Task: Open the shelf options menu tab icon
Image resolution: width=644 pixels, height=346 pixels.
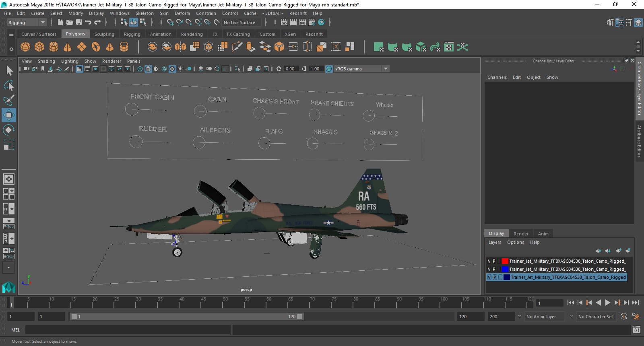Action: [x=11, y=35]
